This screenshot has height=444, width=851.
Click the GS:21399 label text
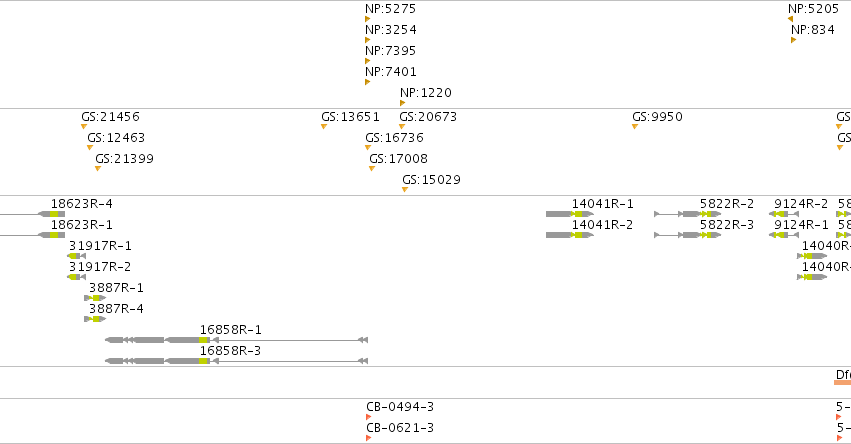click(x=125, y=159)
